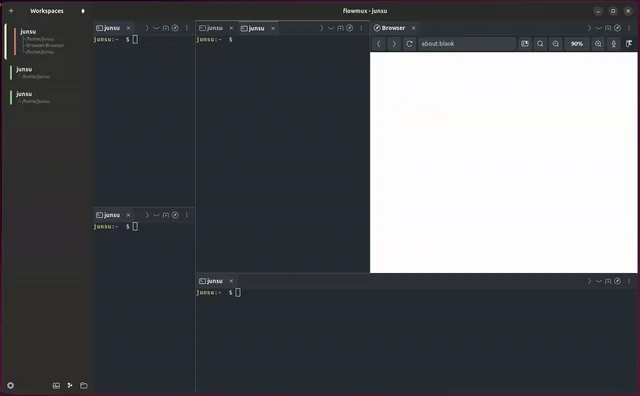Click down-chevron in two-tab middle pane header
The height and width of the screenshot is (396, 640).
pos(331,28)
